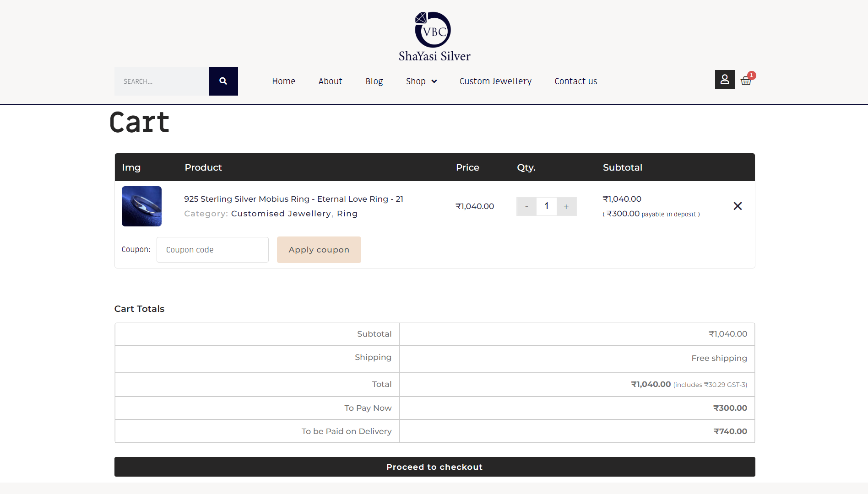The height and width of the screenshot is (494, 868).
Task: Go to the Home page
Action: click(283, 81)
